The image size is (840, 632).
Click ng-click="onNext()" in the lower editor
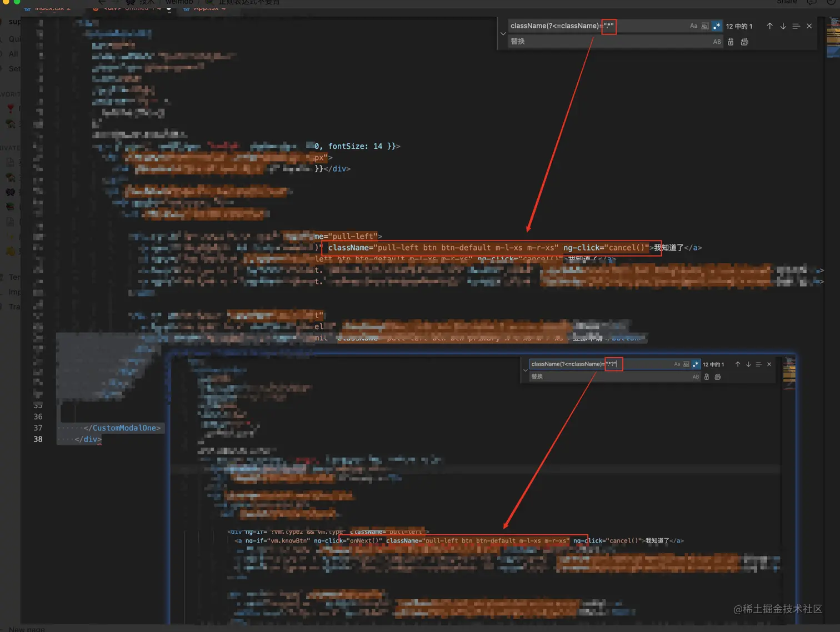(348, 540)
